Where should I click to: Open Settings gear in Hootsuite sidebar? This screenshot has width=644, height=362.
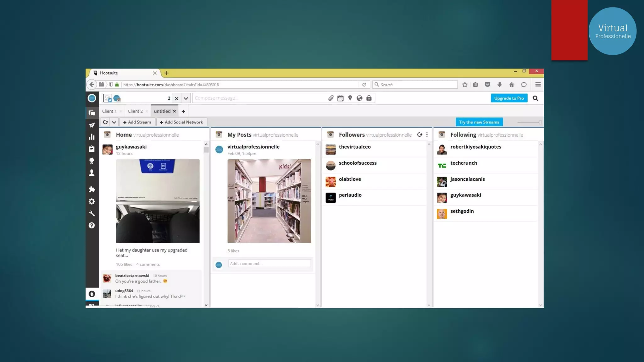pos(92,201)
